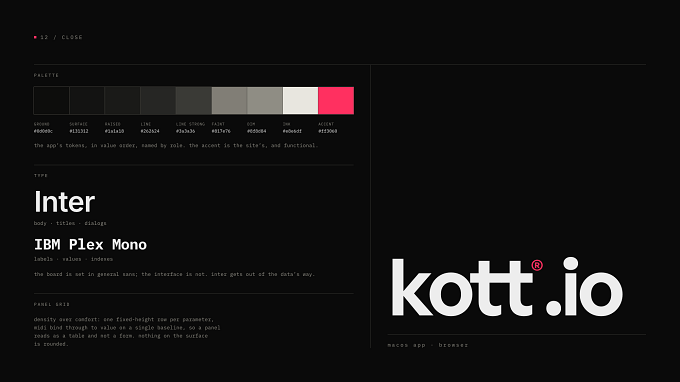
Task: Click the "body · titles · dialogs" caption
Action: 70,223
